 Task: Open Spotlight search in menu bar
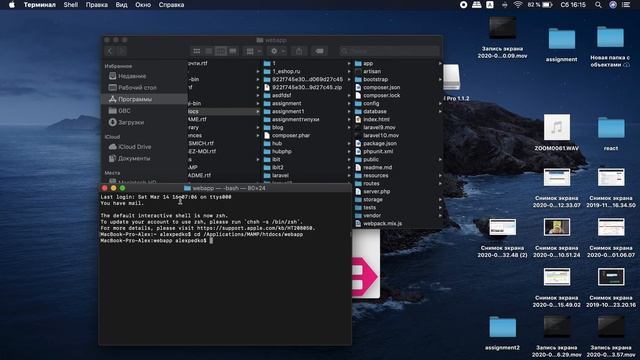coord(598,5)
